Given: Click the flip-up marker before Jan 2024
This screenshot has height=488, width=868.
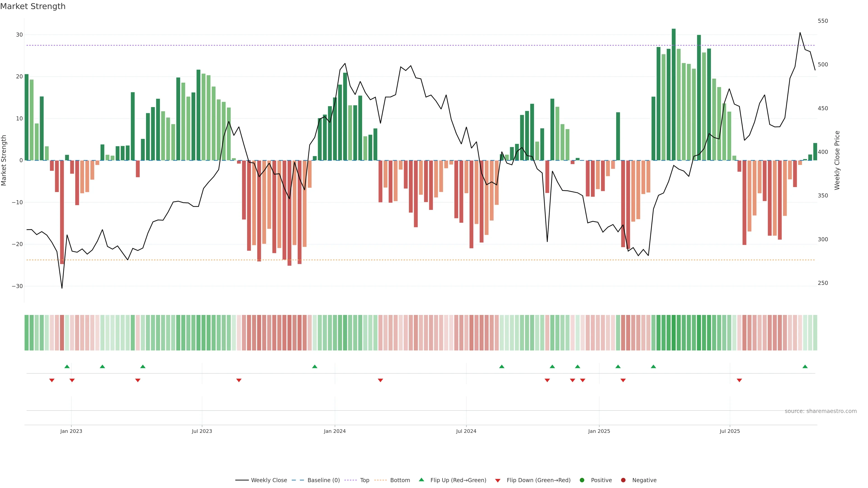Looking at the screenshot, I should click(315, 366).
